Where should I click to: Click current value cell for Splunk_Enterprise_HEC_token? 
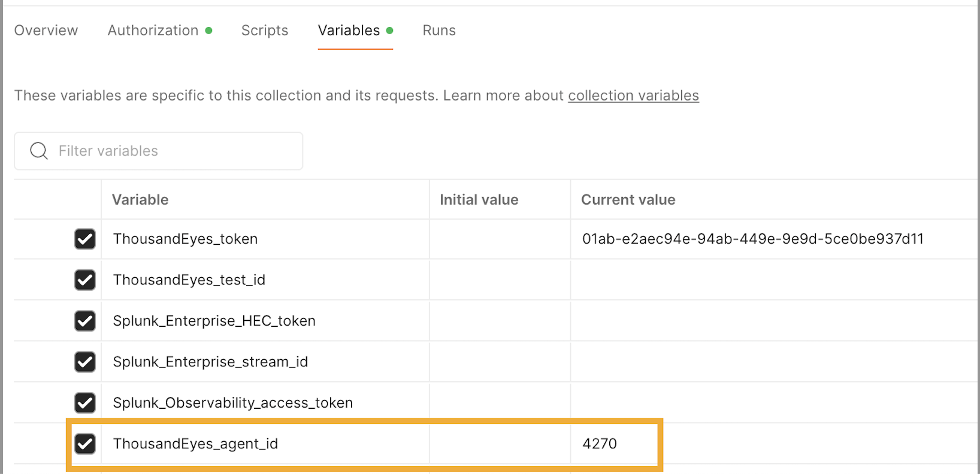(x=775, y=321)
